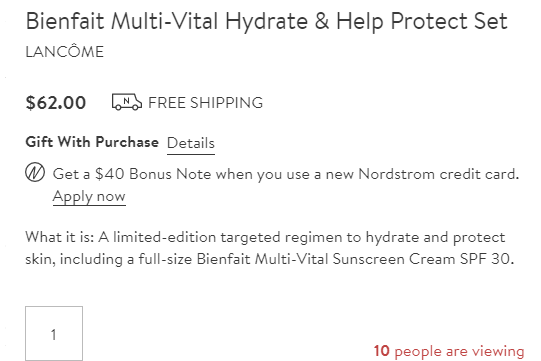
Task: Open the LANCÔME brand name
Action: 65,52
